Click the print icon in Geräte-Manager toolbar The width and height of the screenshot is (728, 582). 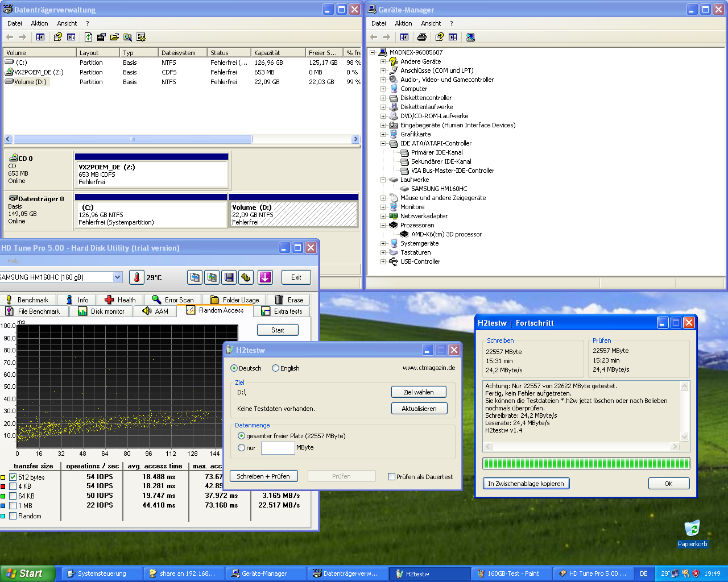coord(421,37)
